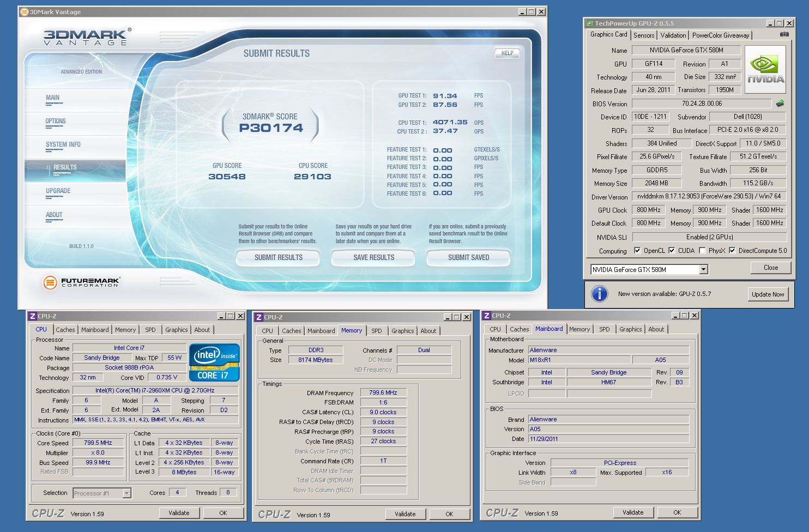
Task: Click the BIOS save chip icon in GPU-Z
Action: [x=780, y=103]
